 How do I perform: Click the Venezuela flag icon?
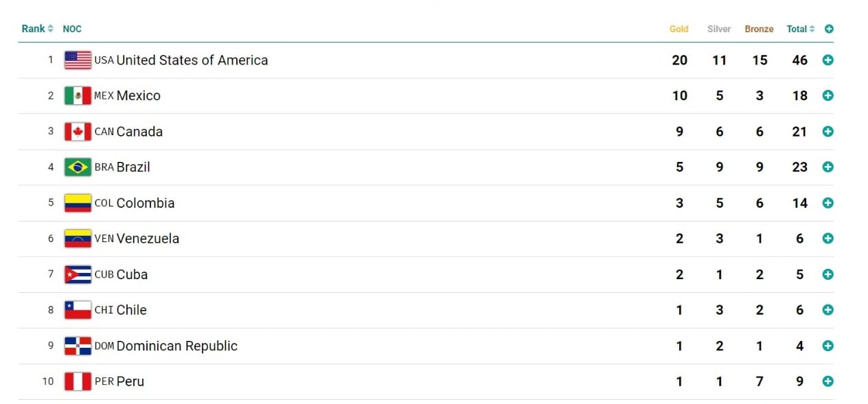coord(77,238)
